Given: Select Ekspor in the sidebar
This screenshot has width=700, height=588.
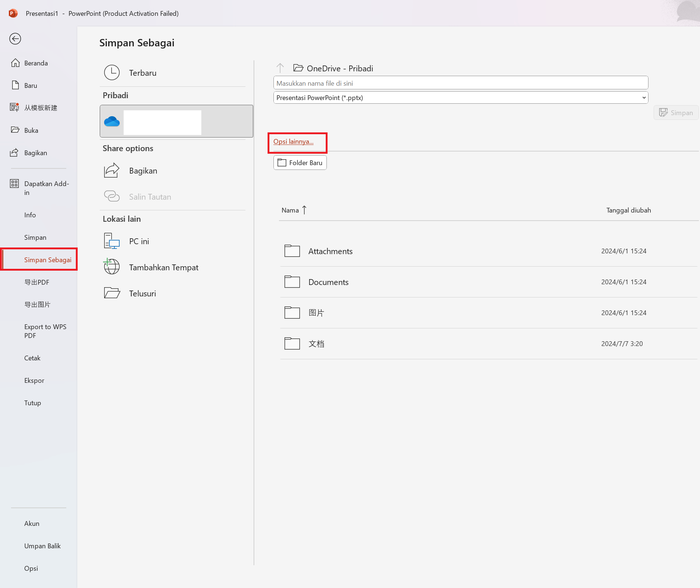Looking at the screenshot, I should pyautogui.click(x=34, y=380).
